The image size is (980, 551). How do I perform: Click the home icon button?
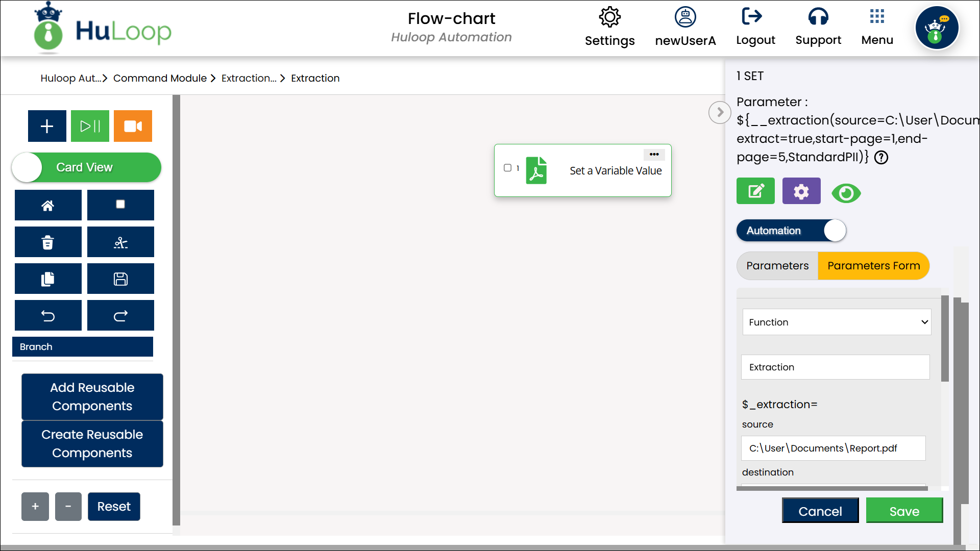[x=48, y=205]
